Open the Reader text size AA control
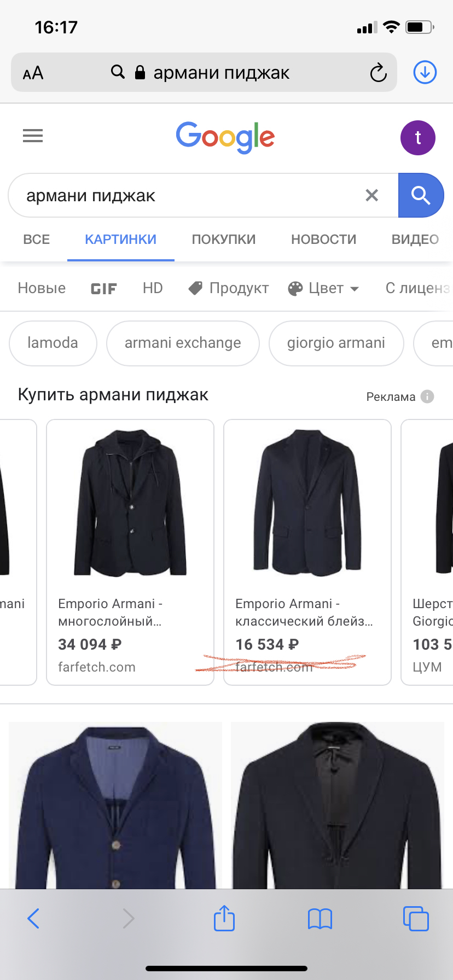This screenshot has width=453, height=980. click(33, 73)
